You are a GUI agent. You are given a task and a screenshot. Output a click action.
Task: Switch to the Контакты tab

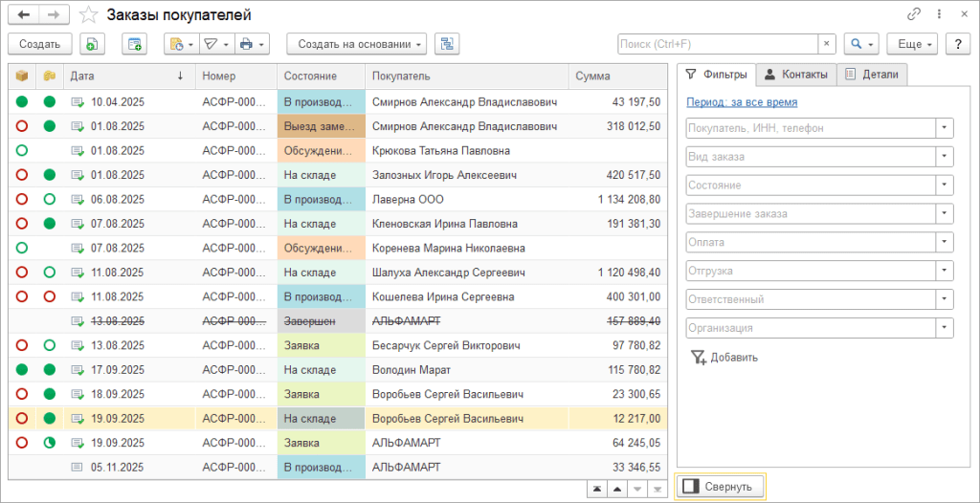tap(795, 76)
